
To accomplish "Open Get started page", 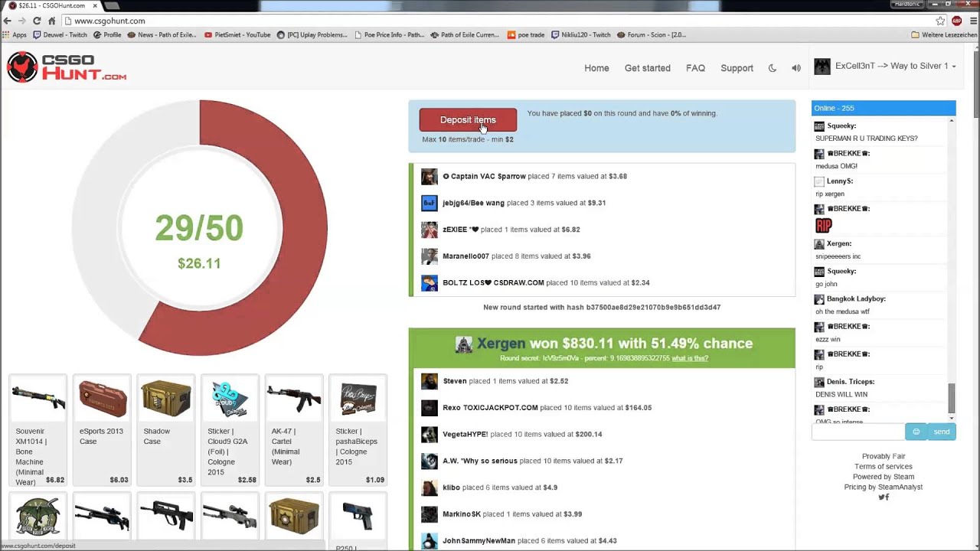I will (647, 68).
